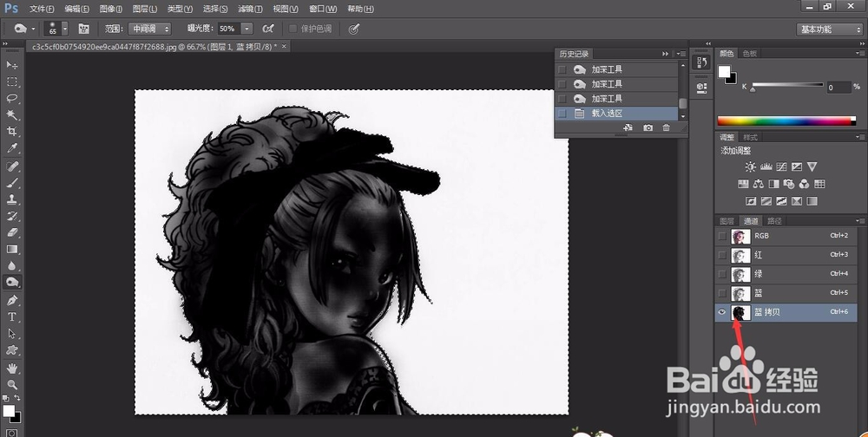Open the 基本功能 workspace dropdown
The width and height of the screenshot is (868, 437).
pos(829,29)
